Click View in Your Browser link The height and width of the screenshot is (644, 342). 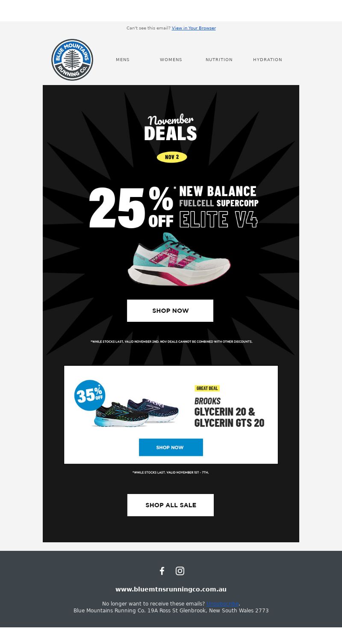(194, 28)
